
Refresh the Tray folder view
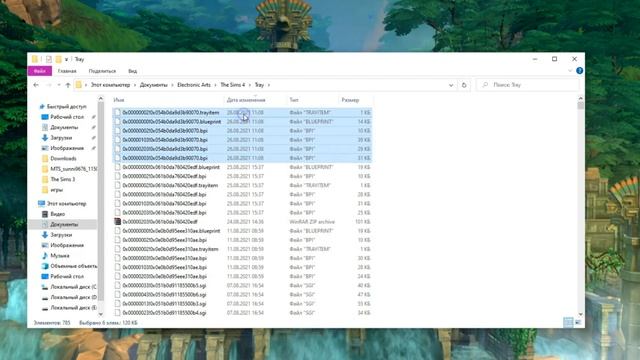pos(464,85)
